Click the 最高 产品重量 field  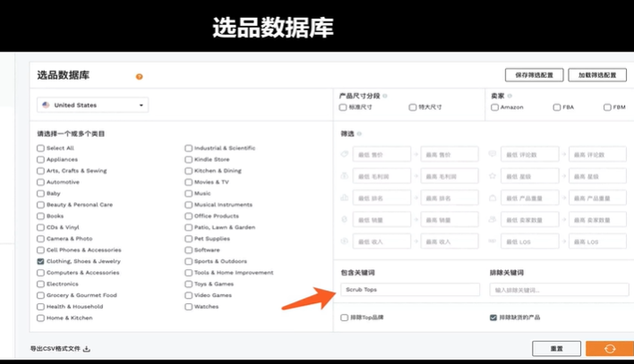point(597,198)
